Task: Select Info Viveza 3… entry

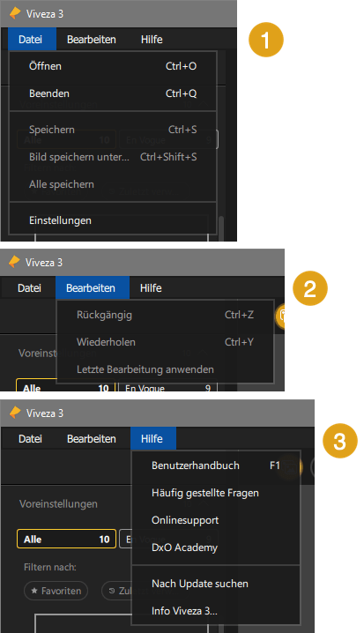Action: point(216,611)
